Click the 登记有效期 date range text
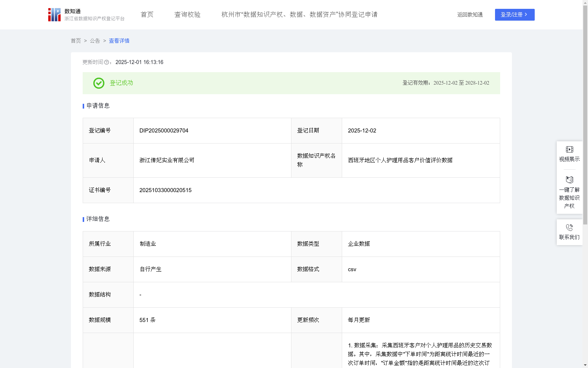The width and height of the screenshot is (588, 368). click(x=461, y=83)
